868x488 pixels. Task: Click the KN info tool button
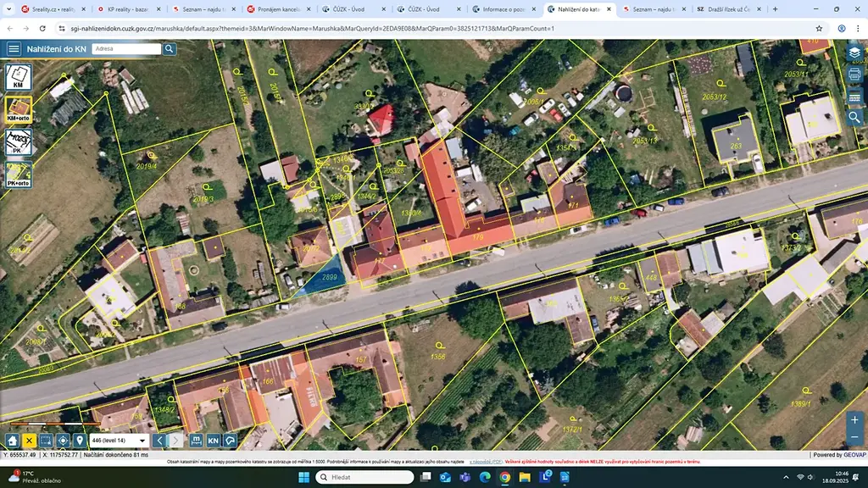(x=213, y=441)
